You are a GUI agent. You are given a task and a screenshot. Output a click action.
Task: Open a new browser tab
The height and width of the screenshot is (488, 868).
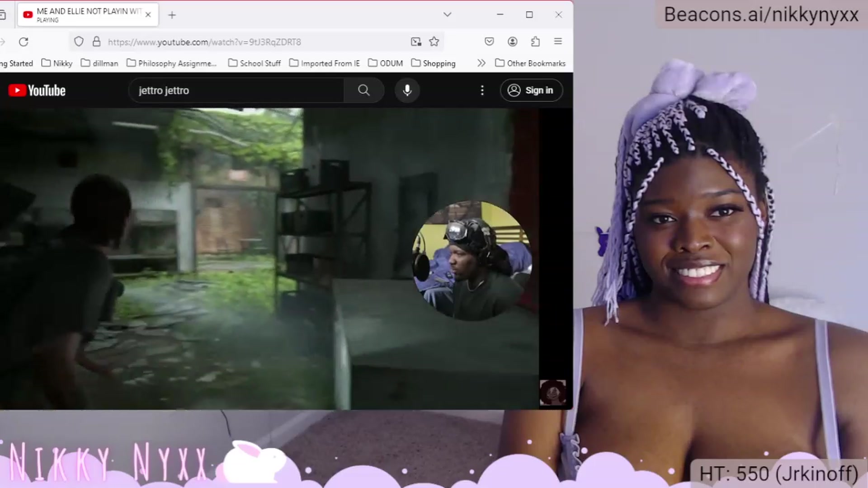172,15
